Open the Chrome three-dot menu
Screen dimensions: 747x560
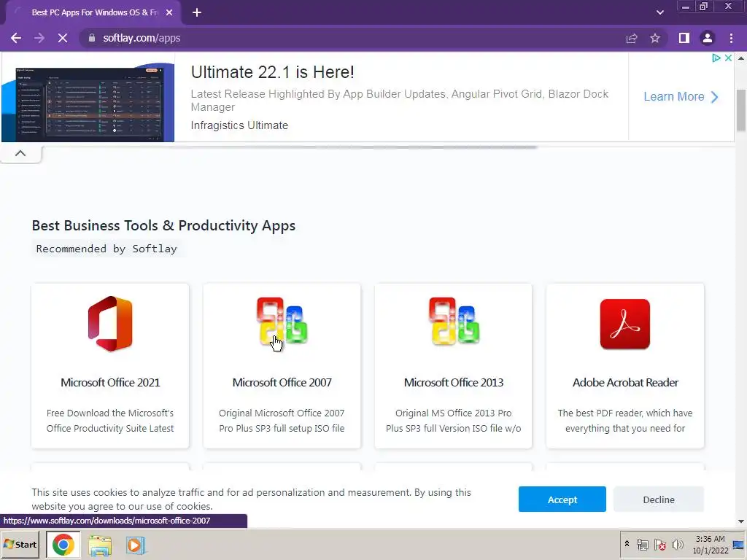(x=731, y=38)
